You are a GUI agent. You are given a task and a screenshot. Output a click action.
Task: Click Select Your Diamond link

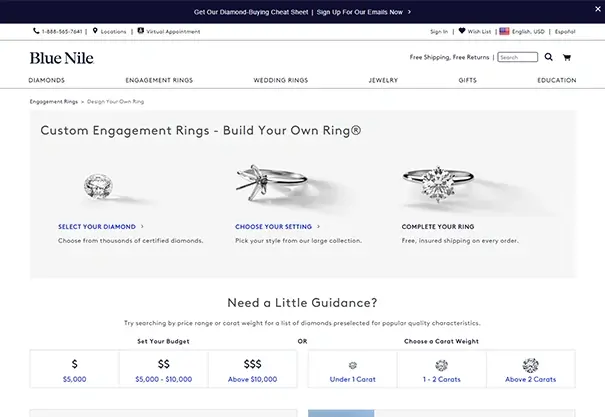point(97,227)
